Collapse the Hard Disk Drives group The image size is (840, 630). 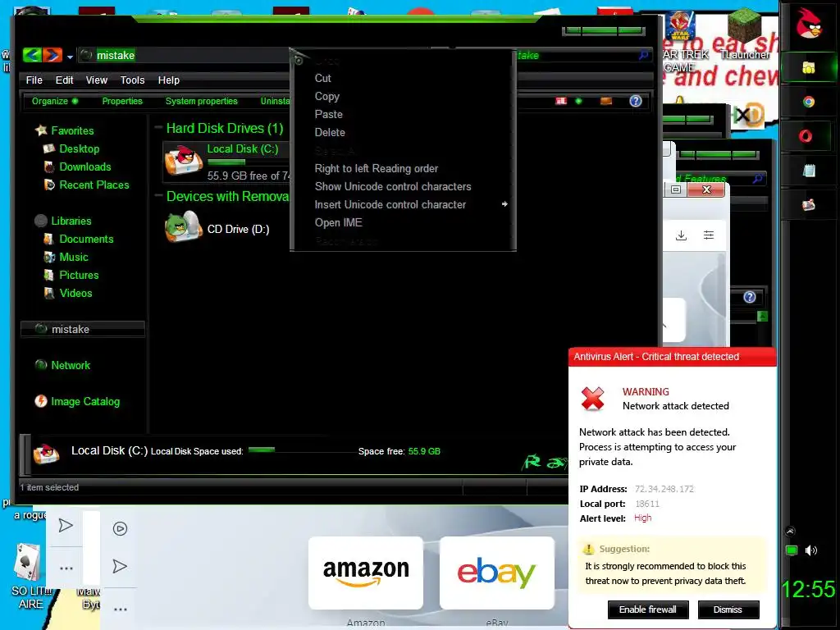tap(158, 127)
